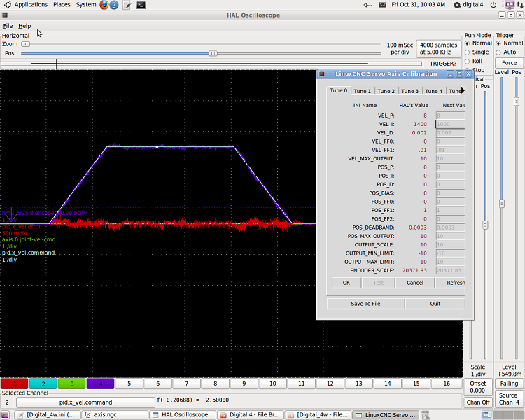Show more tune tabs with arrow
Image resolution: width=525 pixels, height=420 pixels.
tap(463, 90)
